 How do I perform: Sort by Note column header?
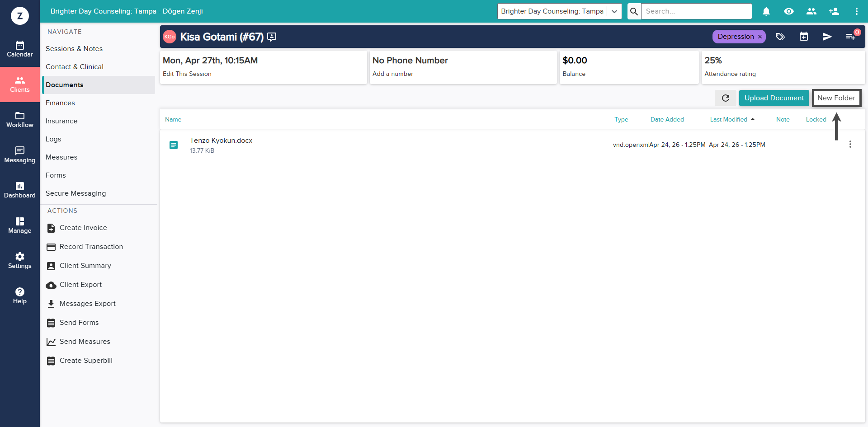[783, 120]
